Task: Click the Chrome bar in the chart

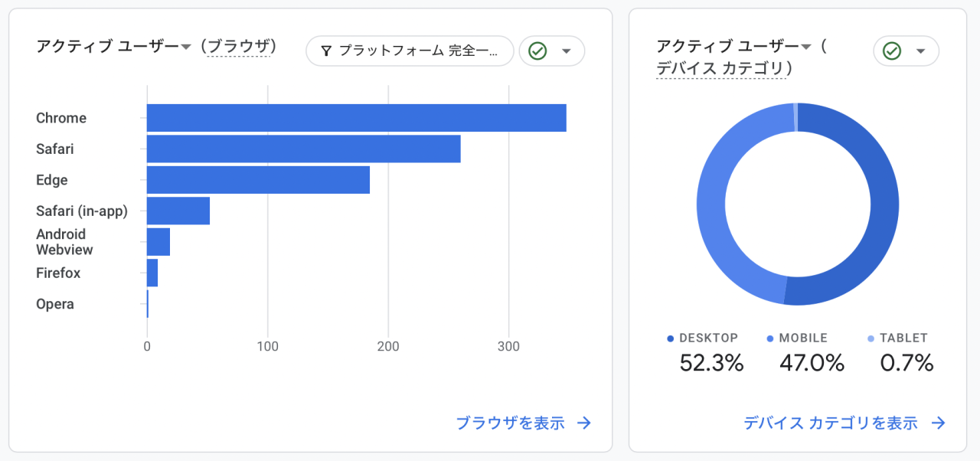Action: [x=356, y=118]
